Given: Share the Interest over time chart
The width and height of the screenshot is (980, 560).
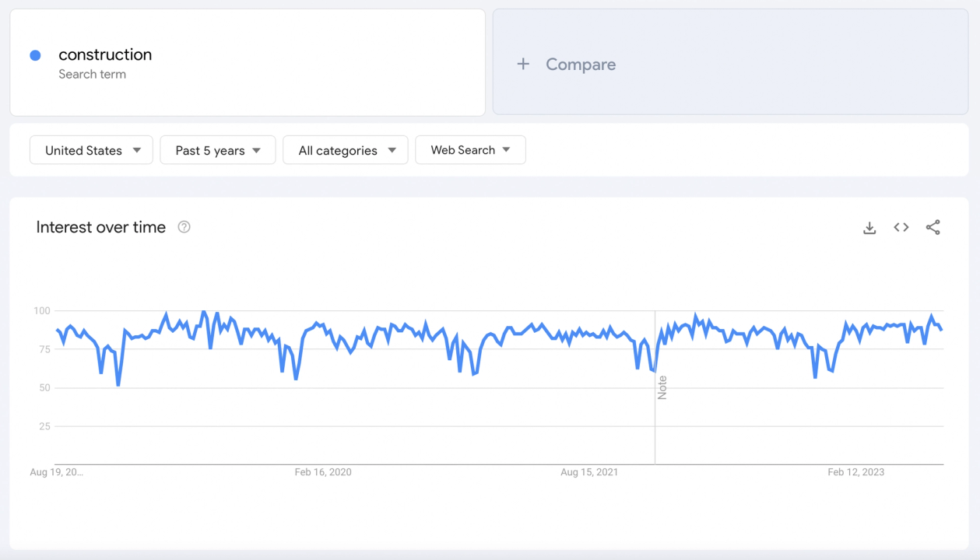Looking at the screenshot, I should [933, 227].
